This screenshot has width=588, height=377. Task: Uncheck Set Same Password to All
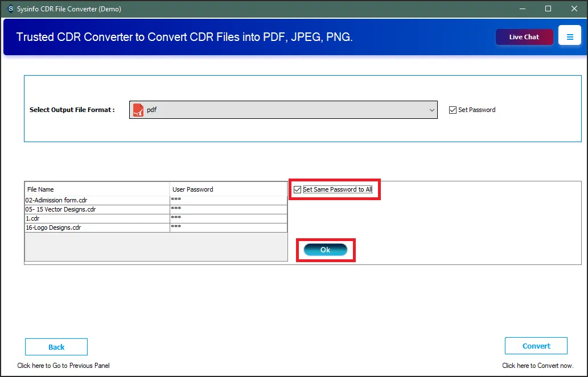[x=297, y=189]
